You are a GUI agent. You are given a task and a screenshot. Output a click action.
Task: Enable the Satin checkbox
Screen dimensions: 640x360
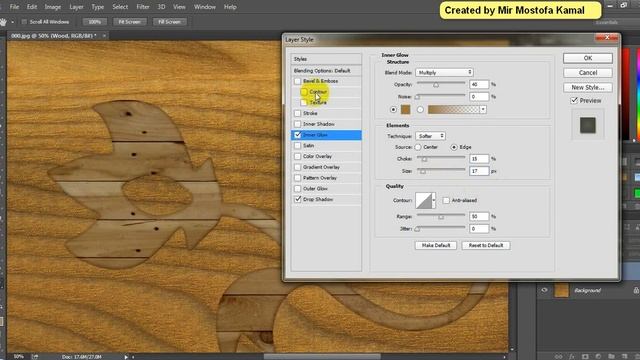coord(298,146)
